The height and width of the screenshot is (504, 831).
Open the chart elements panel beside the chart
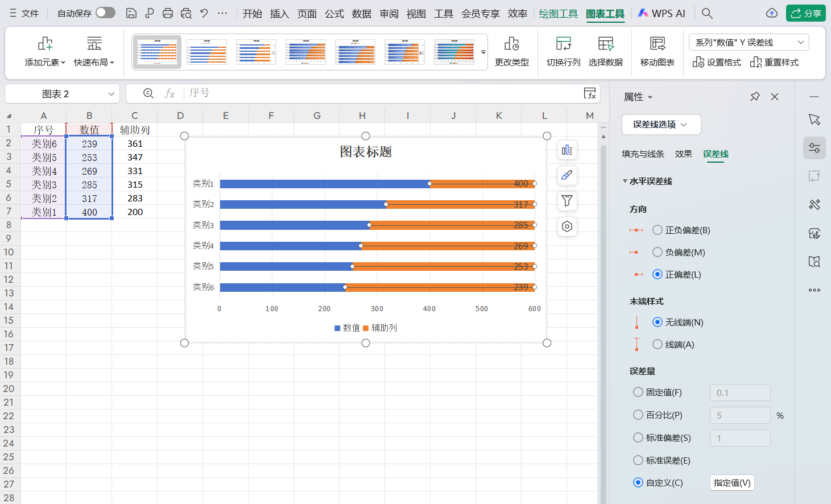pos(567,150)
